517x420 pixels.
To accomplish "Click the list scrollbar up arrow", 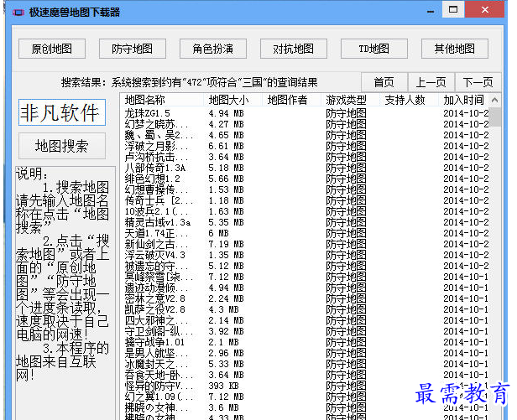I will pos(494,100).
